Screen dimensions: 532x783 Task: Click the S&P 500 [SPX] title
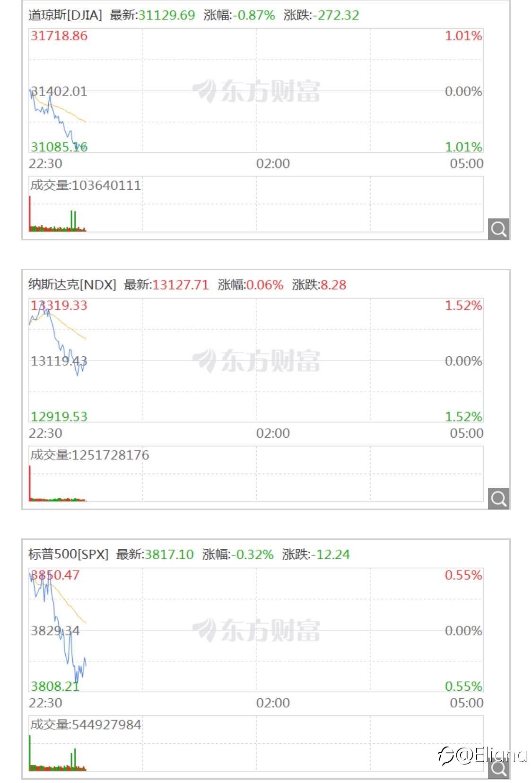click(x=68, y=554)
